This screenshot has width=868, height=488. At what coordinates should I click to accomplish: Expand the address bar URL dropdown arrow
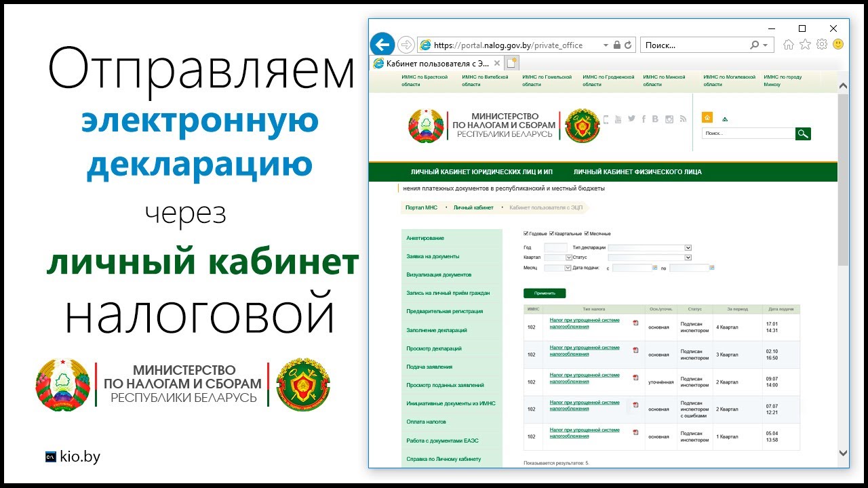point(606,45)
